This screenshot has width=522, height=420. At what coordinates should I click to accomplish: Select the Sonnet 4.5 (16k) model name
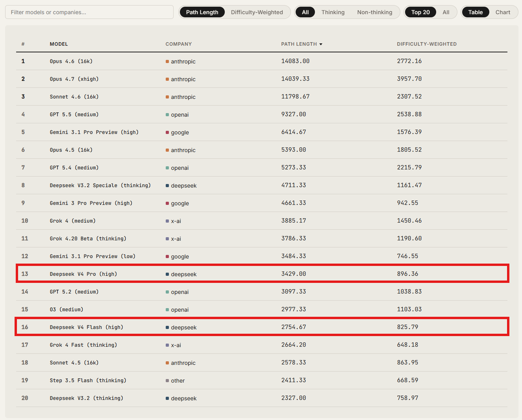point(74,363)
